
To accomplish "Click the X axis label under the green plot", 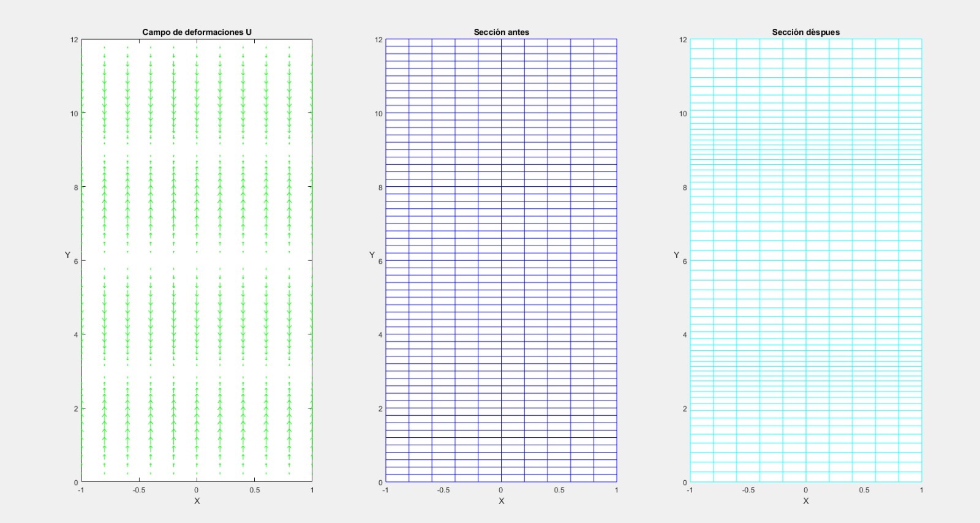I will click(197, 501).
